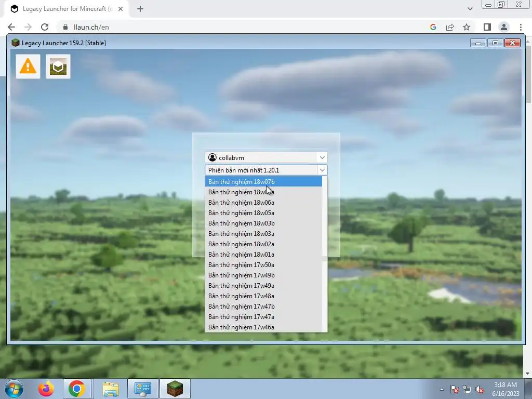The image size is (532, 399).
Task: Open clock showing 3:18 AM
Action: (x=506, y=389)
